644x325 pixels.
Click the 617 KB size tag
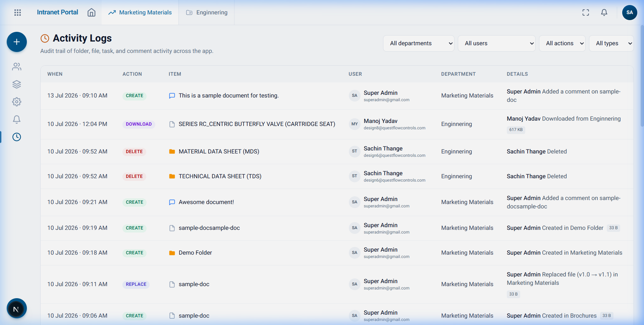point(516,130)
